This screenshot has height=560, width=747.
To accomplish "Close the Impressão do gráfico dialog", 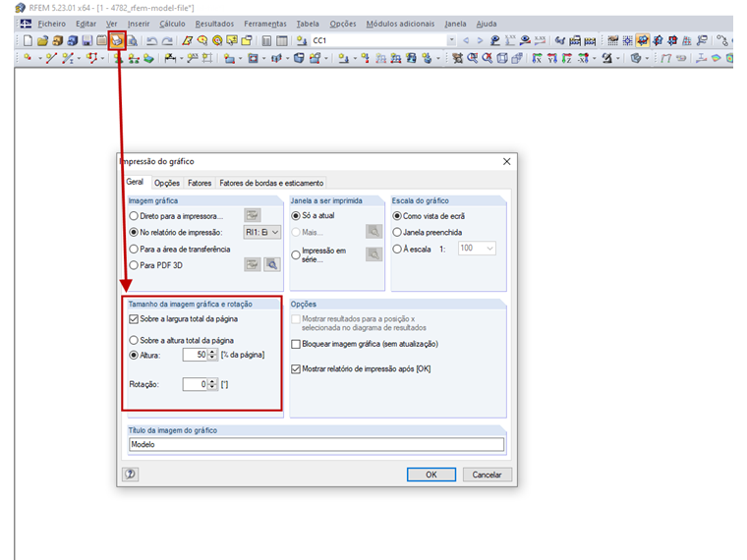I will 506,161.
